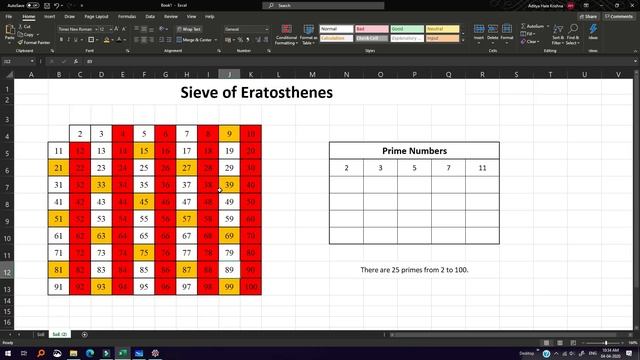Apply the Font Color button
The width and height of the screenshot is (640, 360).
coord(119,40)
